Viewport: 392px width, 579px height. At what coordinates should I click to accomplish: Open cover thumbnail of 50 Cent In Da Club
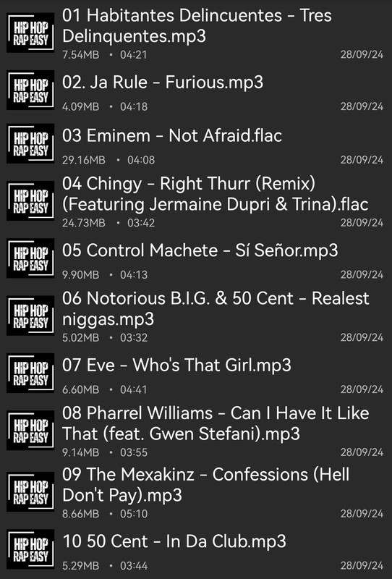click(30, 549)
